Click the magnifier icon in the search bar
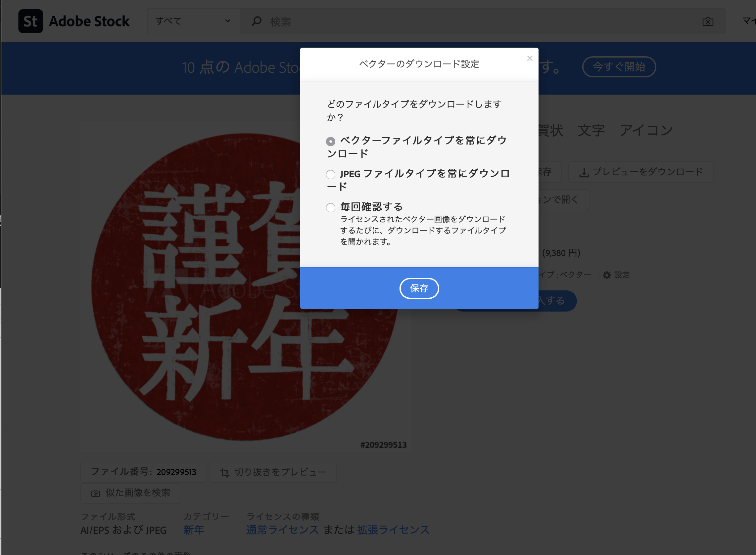756x555 pixels. (256, 21)
